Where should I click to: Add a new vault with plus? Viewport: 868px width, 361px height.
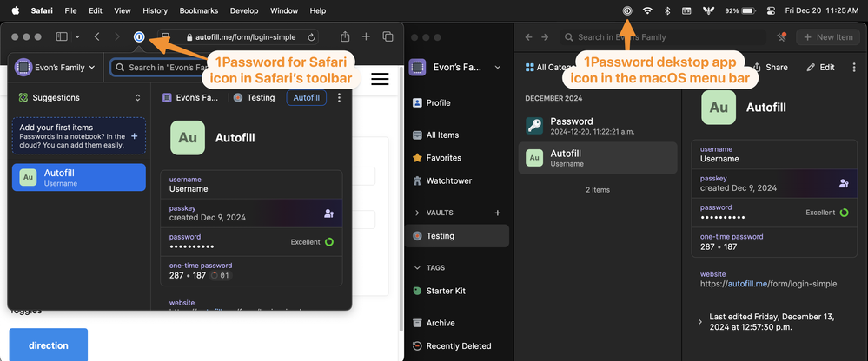(x=497, y=213)
